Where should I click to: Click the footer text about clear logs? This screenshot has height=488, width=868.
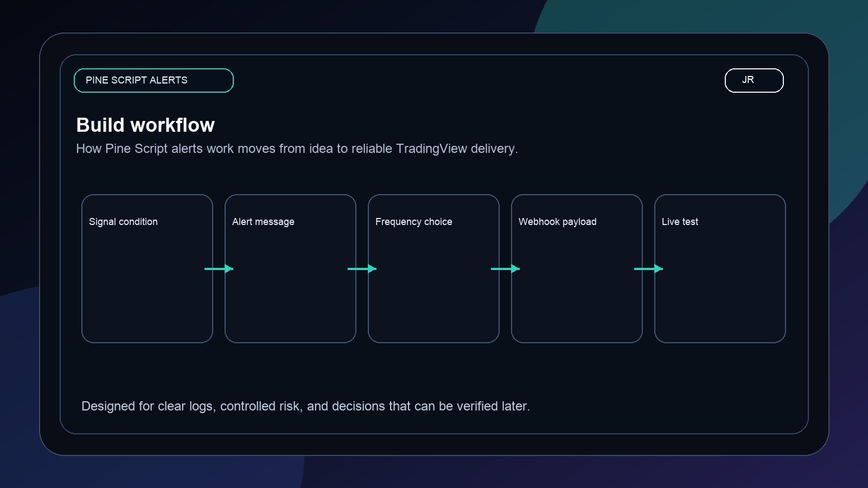tap(306, 406)
